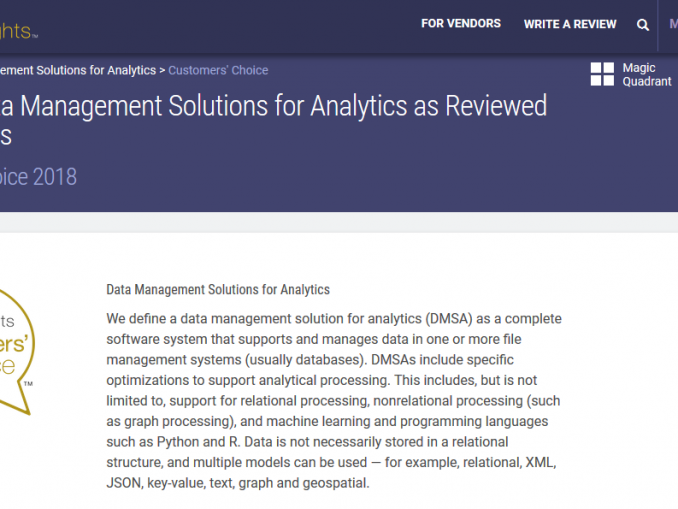Click the word JSON in the paragraph

[x=124, y=484]
